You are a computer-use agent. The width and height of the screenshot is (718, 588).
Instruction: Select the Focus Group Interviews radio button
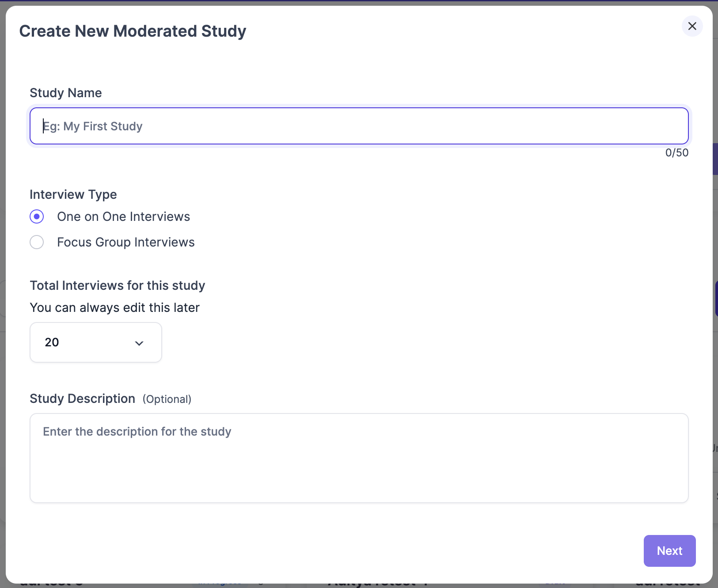[x=37, y=242]
